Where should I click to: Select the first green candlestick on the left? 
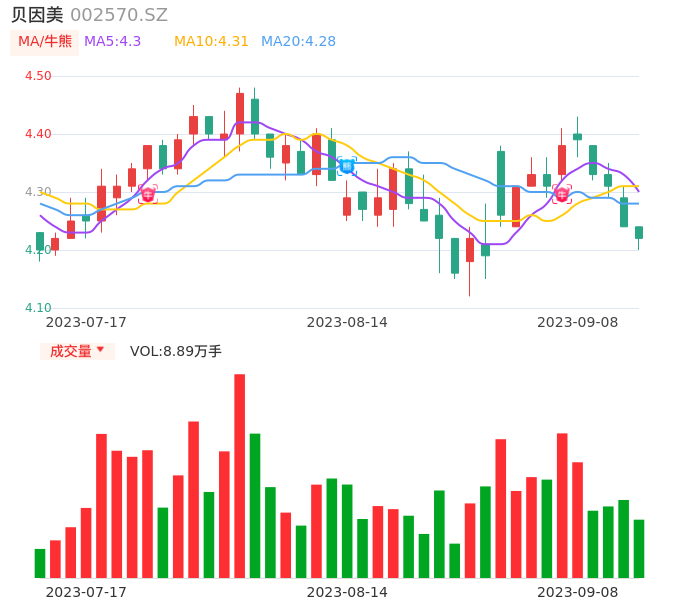(x=40, y=241)
